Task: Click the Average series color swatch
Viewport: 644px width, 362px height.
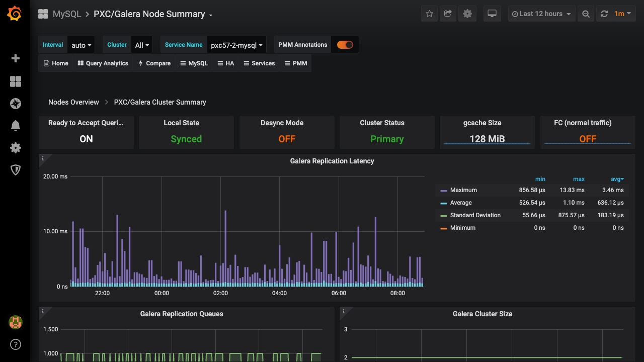Action: click(443, 203)
